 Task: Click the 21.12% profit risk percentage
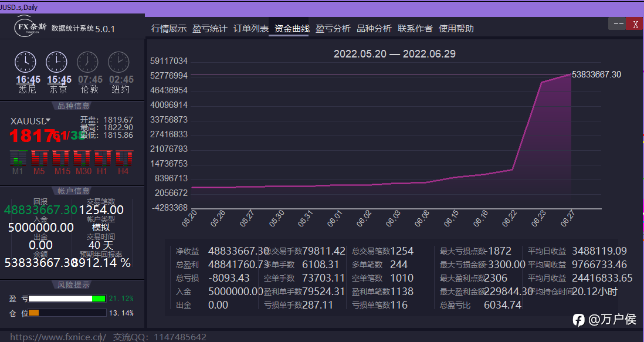point(121,299)
